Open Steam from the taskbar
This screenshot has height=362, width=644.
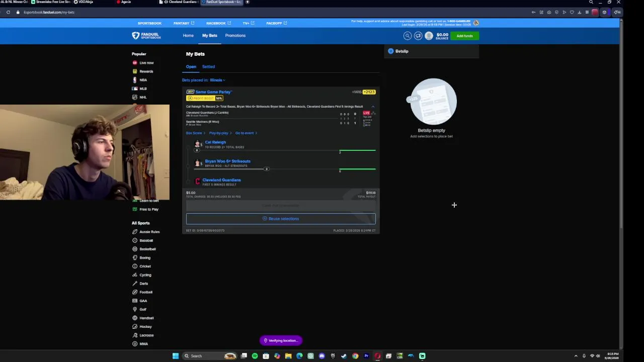344,356
